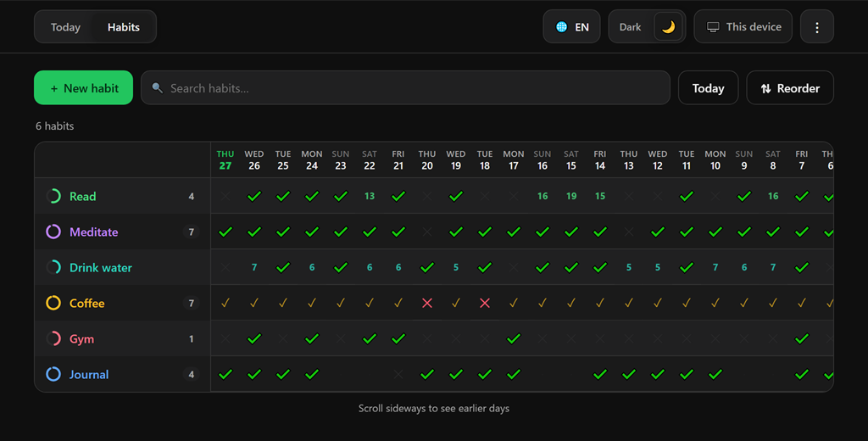Click Read value 13 on Sat 22
The image size is (868, 441).
pyautogui.click(x=370, y=196)
